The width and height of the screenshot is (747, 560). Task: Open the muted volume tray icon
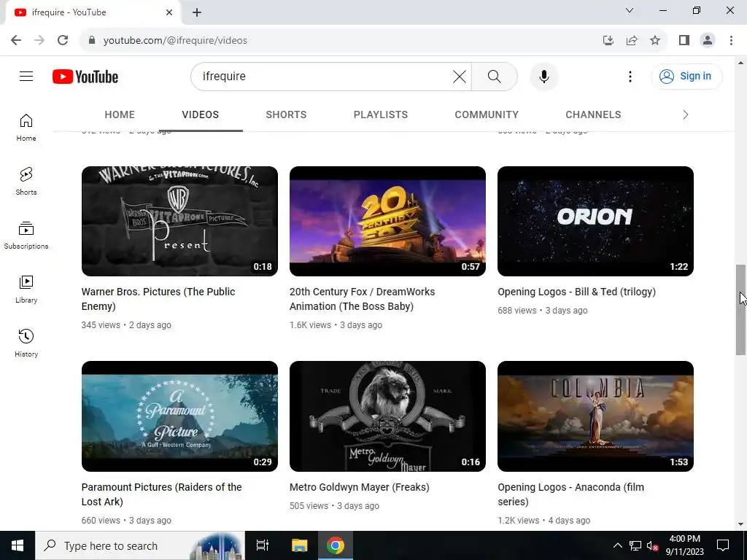[653, 545]
